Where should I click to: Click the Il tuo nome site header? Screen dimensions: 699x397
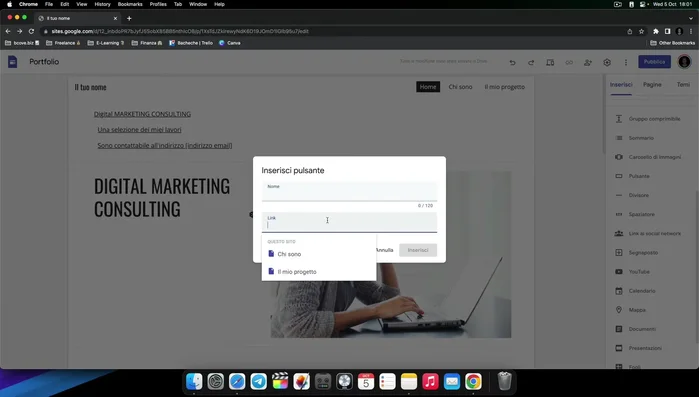(90, 87)
